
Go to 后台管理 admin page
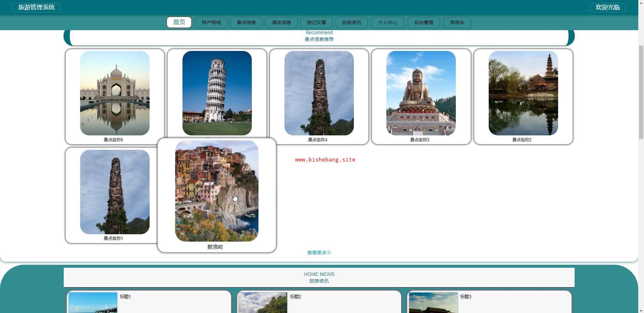pyautogui.click(x=424, y=22)
